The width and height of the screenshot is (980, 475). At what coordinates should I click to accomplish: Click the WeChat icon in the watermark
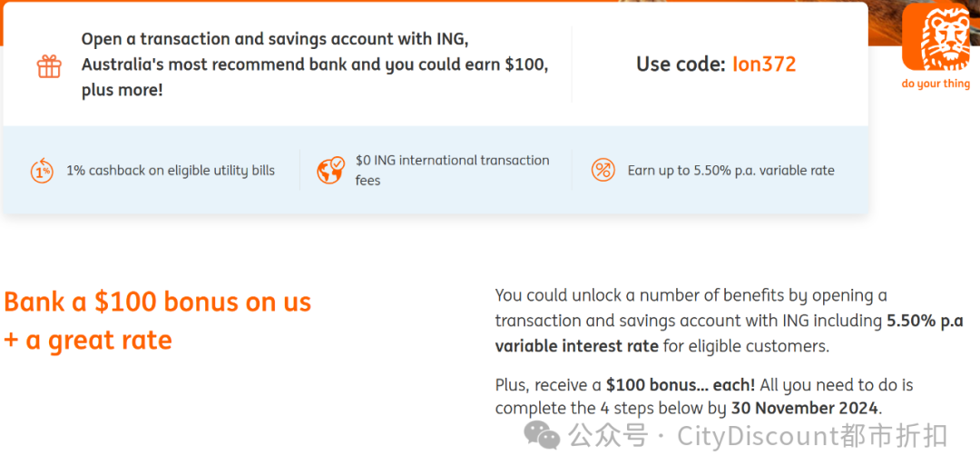544,436
